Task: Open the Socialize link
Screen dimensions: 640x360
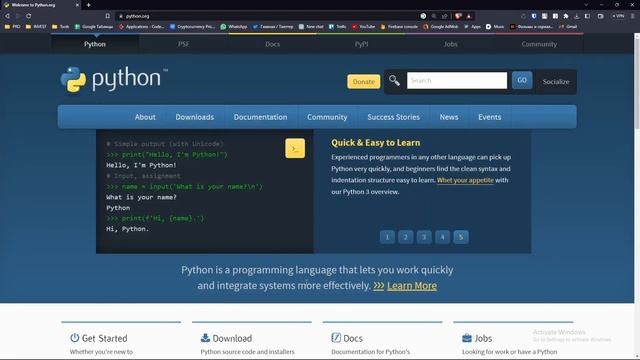Action: click(x=556, y=82)
